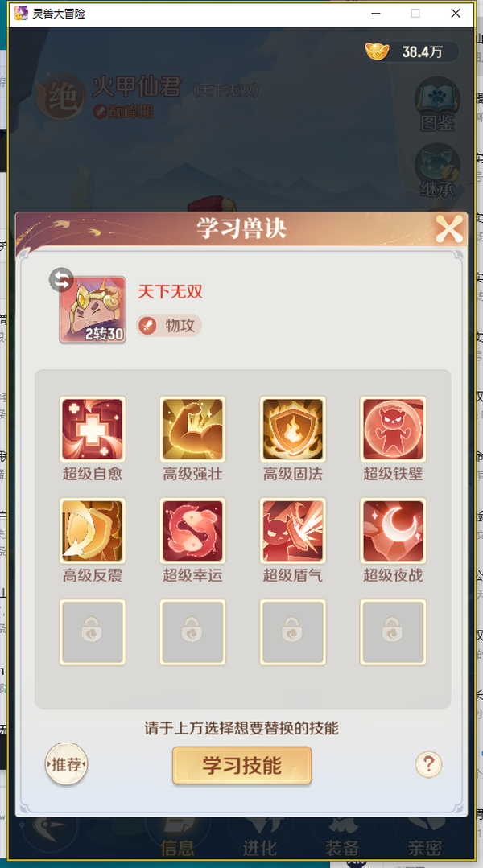Open the question mark help icon
The width and height of the screenshot is (483, 868).
(429, 764)
